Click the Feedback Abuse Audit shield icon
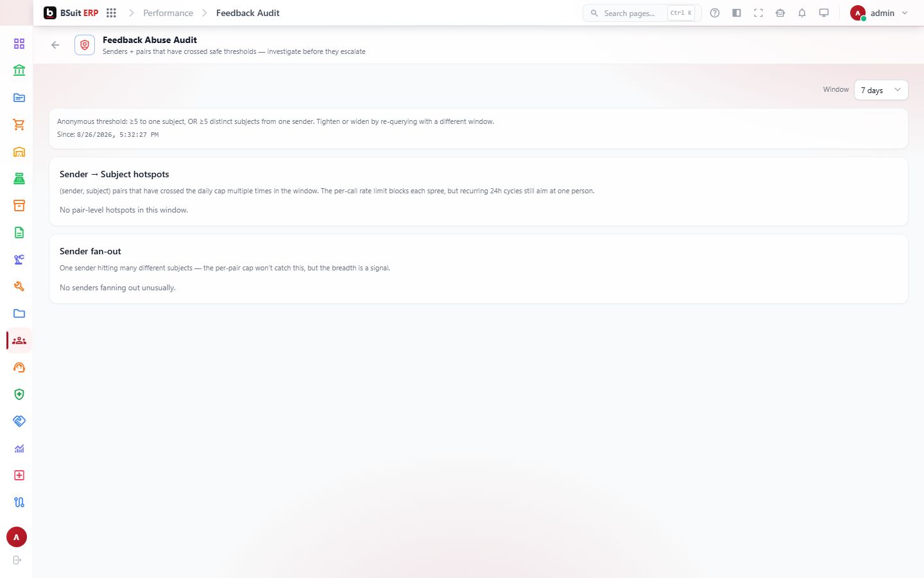This screenshot has width=924, height=578. pos(85,45)
